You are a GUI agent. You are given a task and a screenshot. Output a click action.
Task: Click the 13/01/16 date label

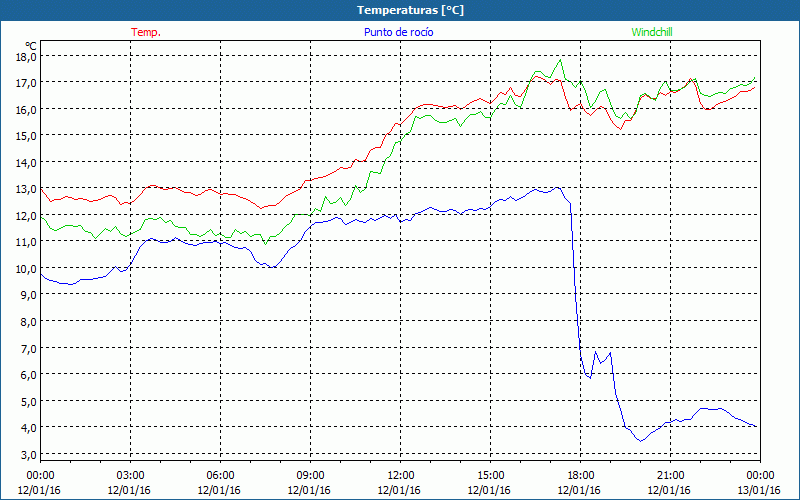[x=759, y=490]
